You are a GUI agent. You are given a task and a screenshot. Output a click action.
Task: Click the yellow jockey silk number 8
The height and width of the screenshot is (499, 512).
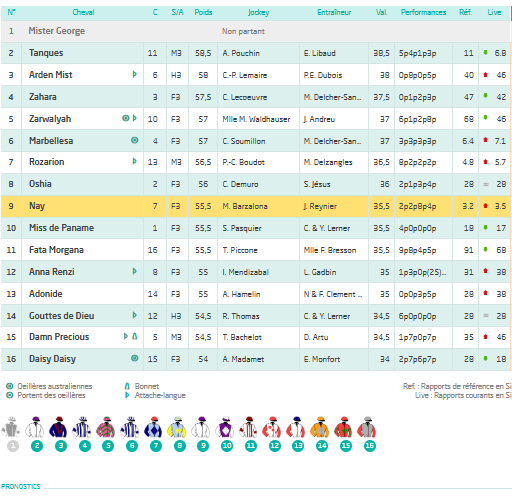(177, 428)
